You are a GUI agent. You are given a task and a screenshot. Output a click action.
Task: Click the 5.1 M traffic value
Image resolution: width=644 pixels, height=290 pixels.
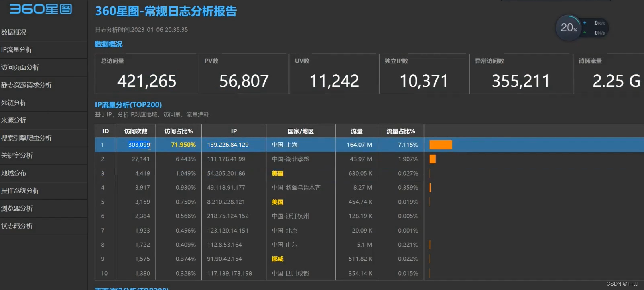[x=365, y=245]
